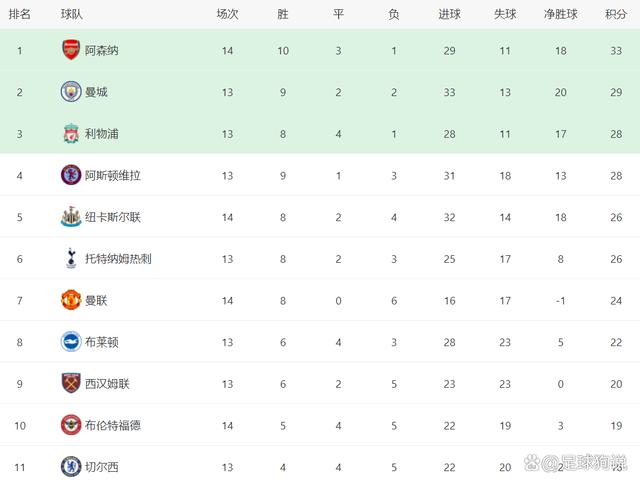The height and width of the screenshot is (485, 640).
Task: Open the 托特纳姆热刺 team link
Action: tap(118, 259)
